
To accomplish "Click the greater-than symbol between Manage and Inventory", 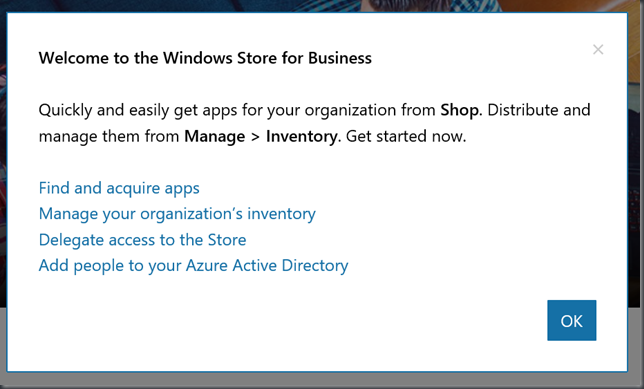I will pos(255,137).
